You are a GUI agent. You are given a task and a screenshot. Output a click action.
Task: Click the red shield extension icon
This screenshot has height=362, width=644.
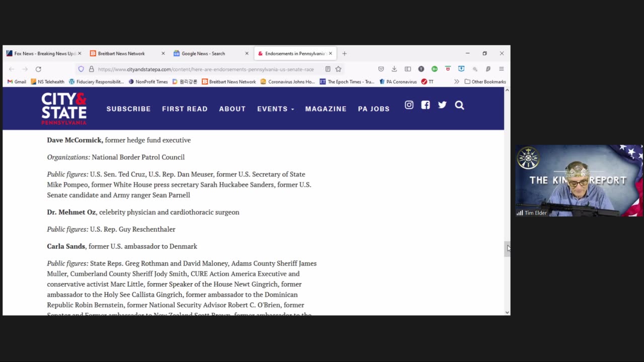click(448, 69)
